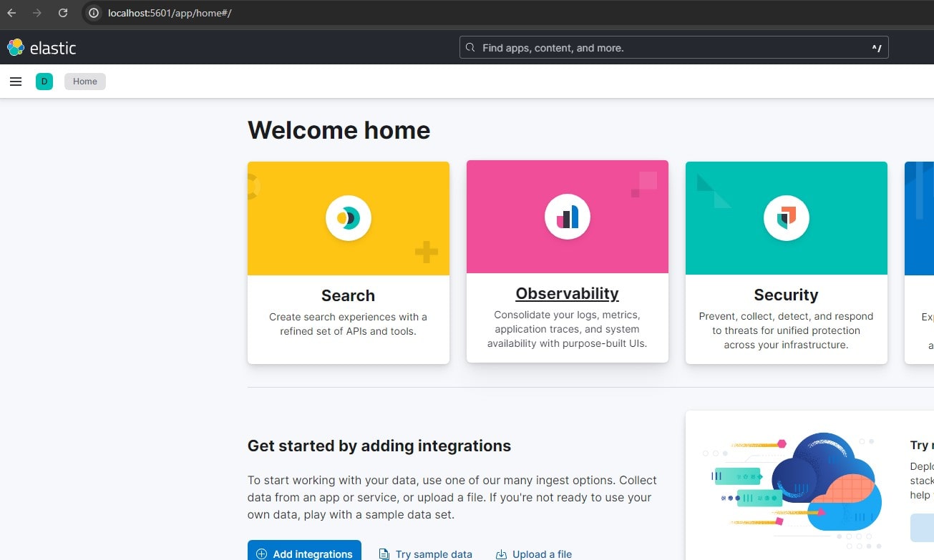Click the plus icon on Add integrations

pyautogui.click(x=261, y=554)
